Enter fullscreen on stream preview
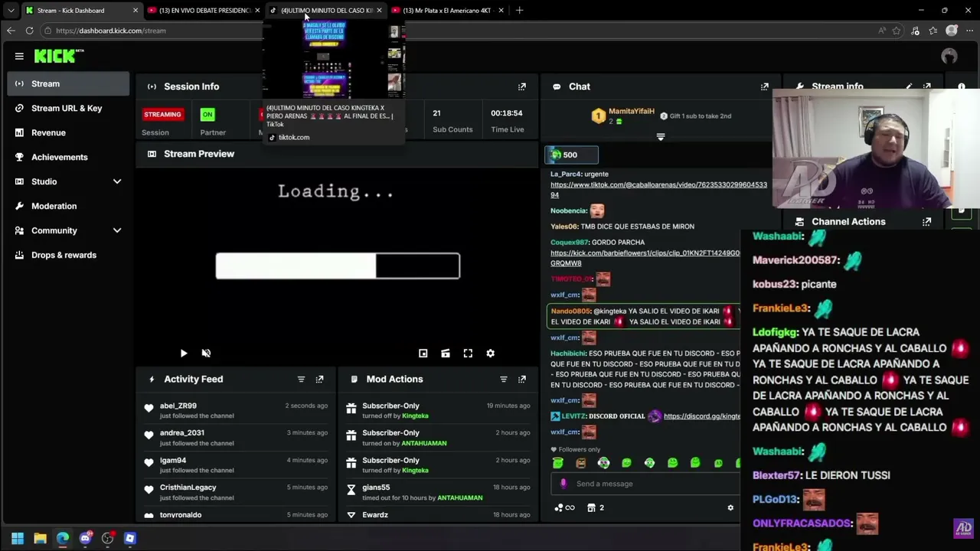 pos(468,353)
